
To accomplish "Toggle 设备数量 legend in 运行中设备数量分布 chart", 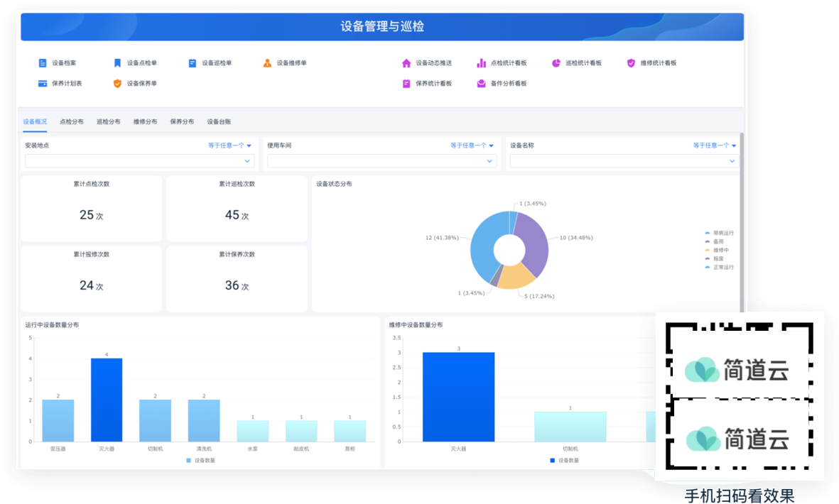I will coord(200,460).
